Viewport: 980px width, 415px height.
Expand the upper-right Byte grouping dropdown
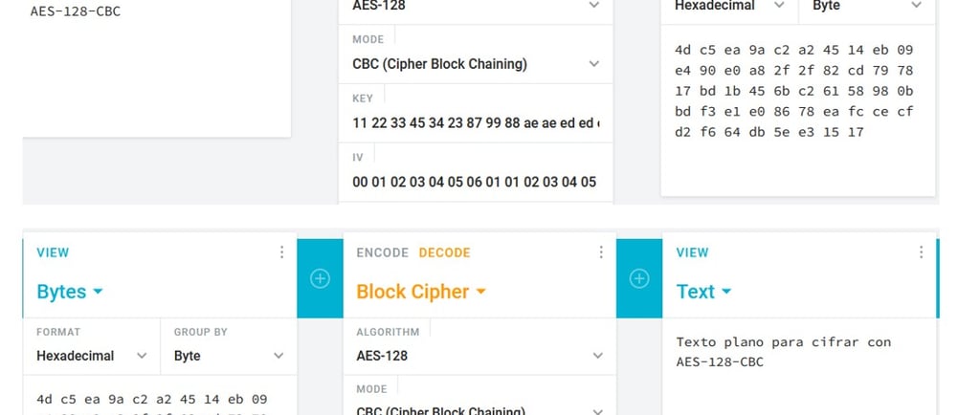coord(866,6)
